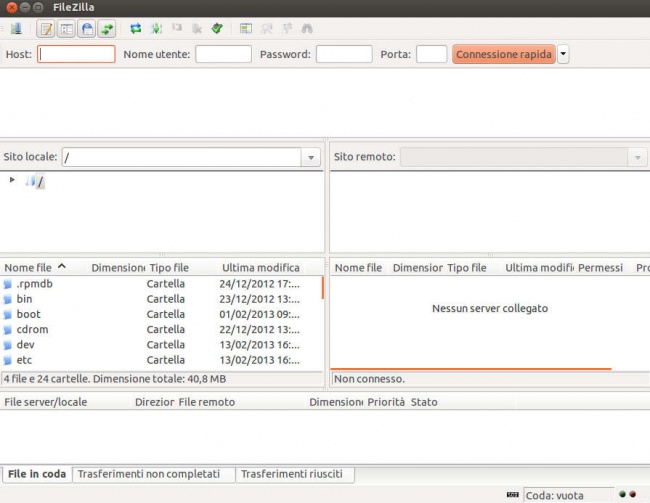Click the binoculars search remote files icon
Viewport: 650px width, 503px height.
pos(307,29)
